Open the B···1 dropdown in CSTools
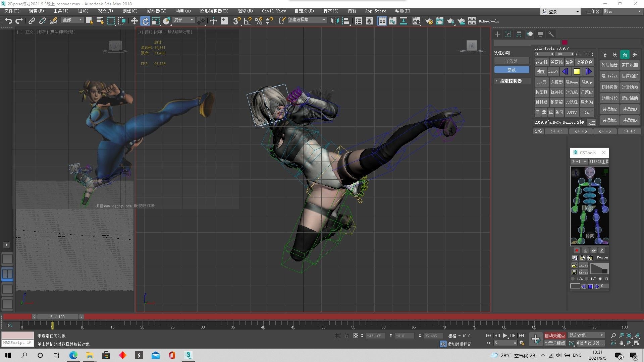Screen dimensions: 644x362 tap(579, 162)
